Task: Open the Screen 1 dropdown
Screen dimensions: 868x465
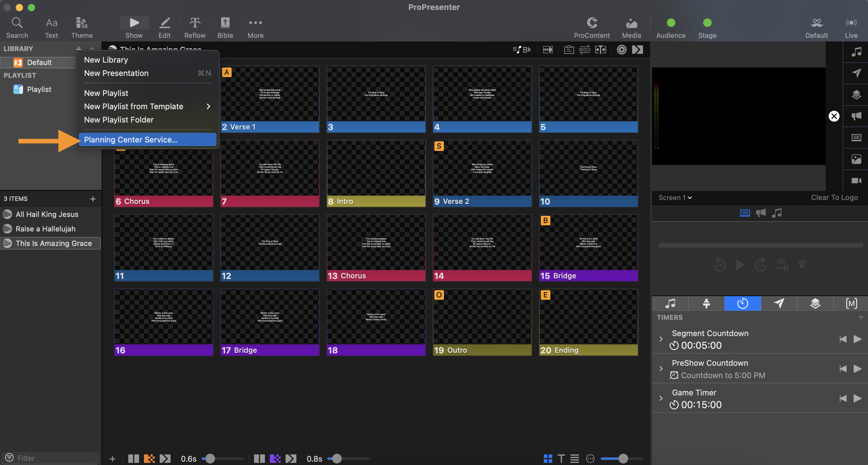Action: [675, 198]
